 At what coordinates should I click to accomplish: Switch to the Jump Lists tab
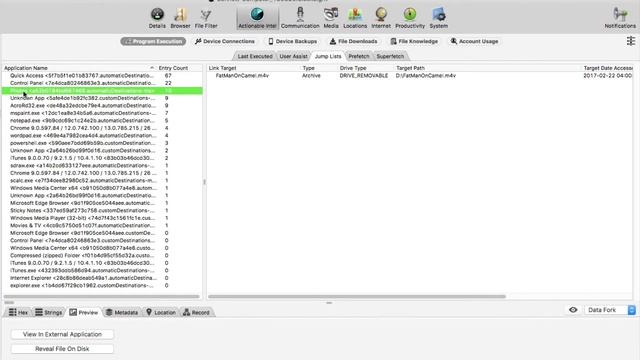328,56
